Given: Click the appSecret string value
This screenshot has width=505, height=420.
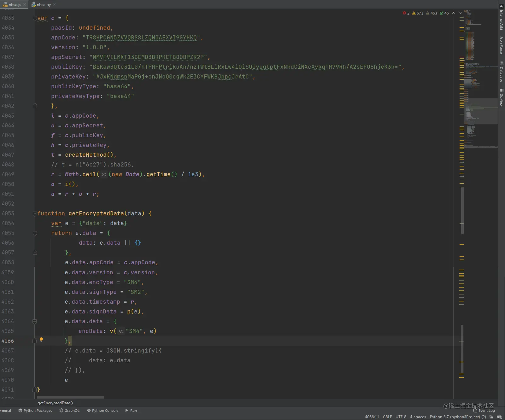Looking at the screenshot, I should (148, 57).
